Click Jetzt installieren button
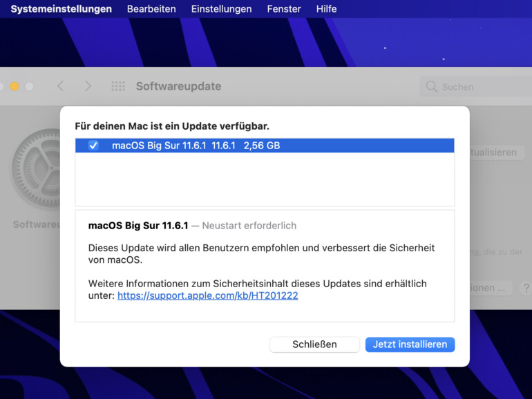Viewport: 532px width, 399px height. point(410,344)
